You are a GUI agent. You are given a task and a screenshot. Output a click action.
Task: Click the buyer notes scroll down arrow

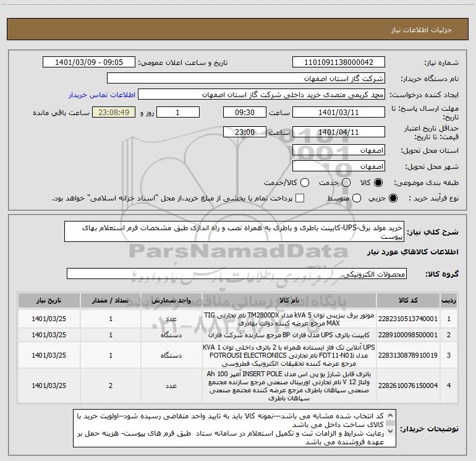click(x=391, y=431)
